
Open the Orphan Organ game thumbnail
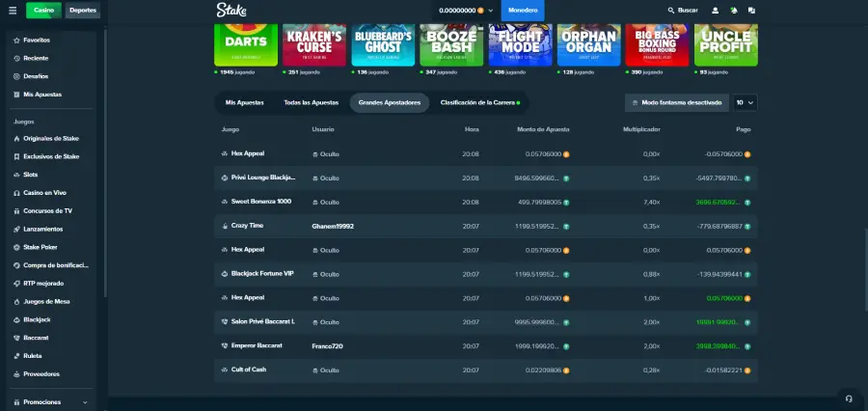588,45
